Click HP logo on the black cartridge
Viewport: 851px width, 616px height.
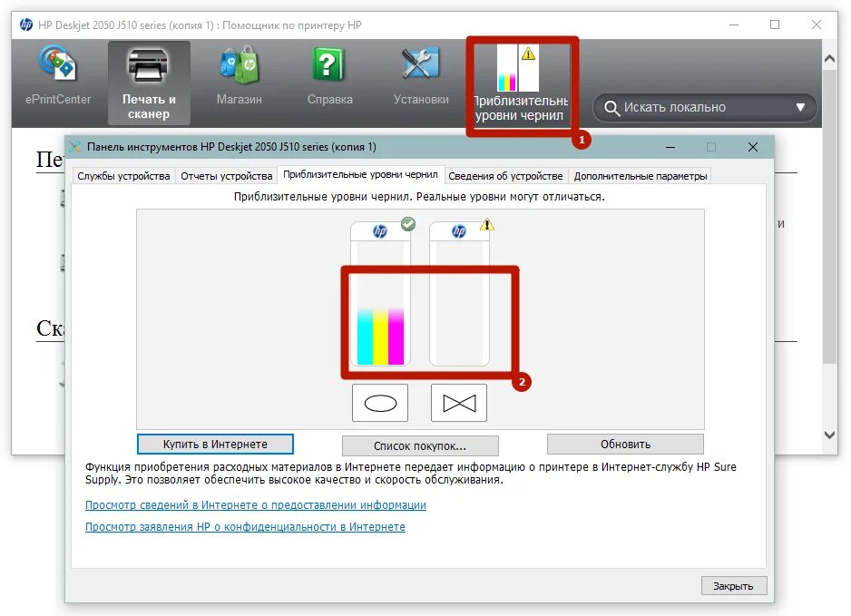click(x=459, y=231)
